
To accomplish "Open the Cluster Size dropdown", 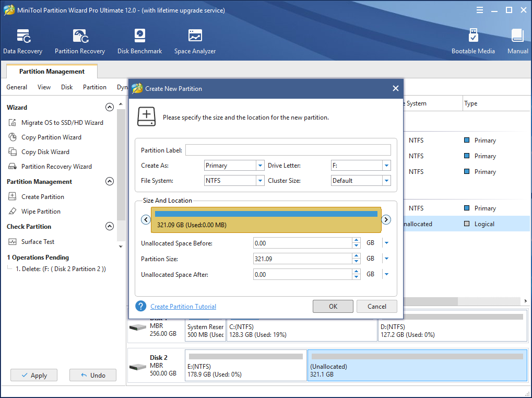I will (386, 181).
